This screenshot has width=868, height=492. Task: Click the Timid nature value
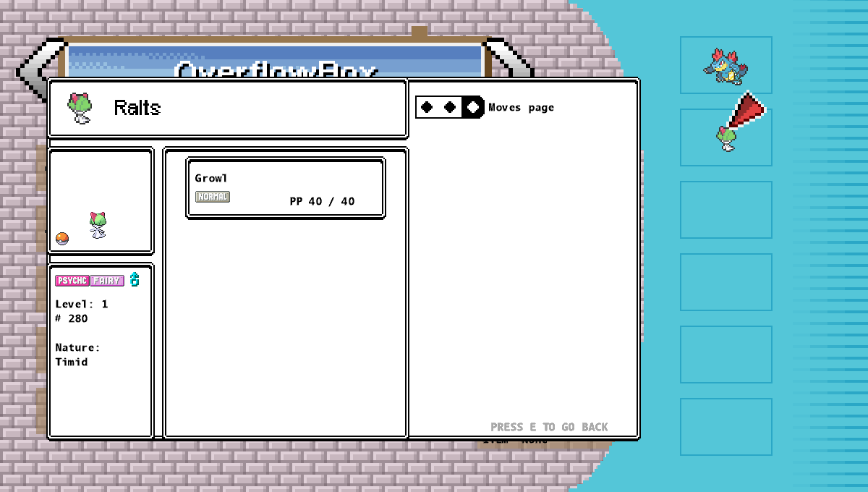[x=72, y=362]
